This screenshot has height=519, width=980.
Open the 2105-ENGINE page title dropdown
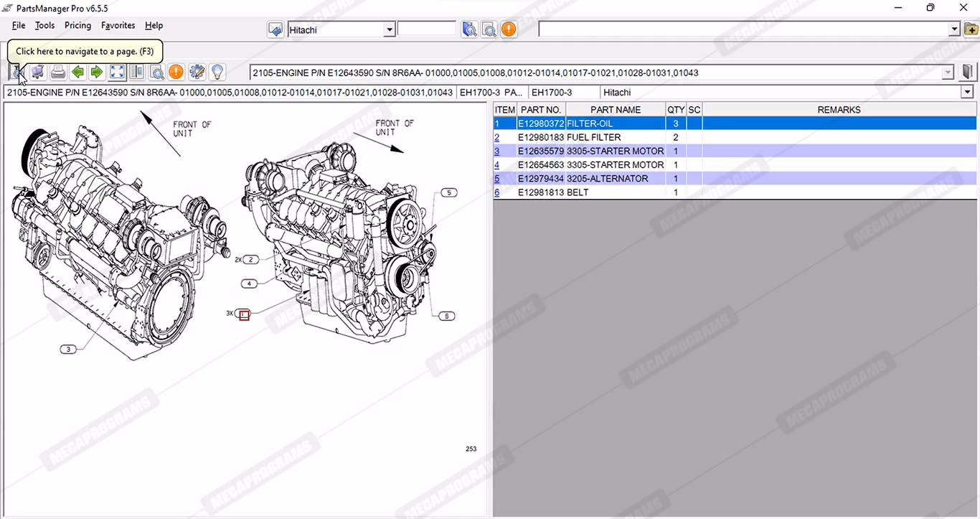click(948, 73)
